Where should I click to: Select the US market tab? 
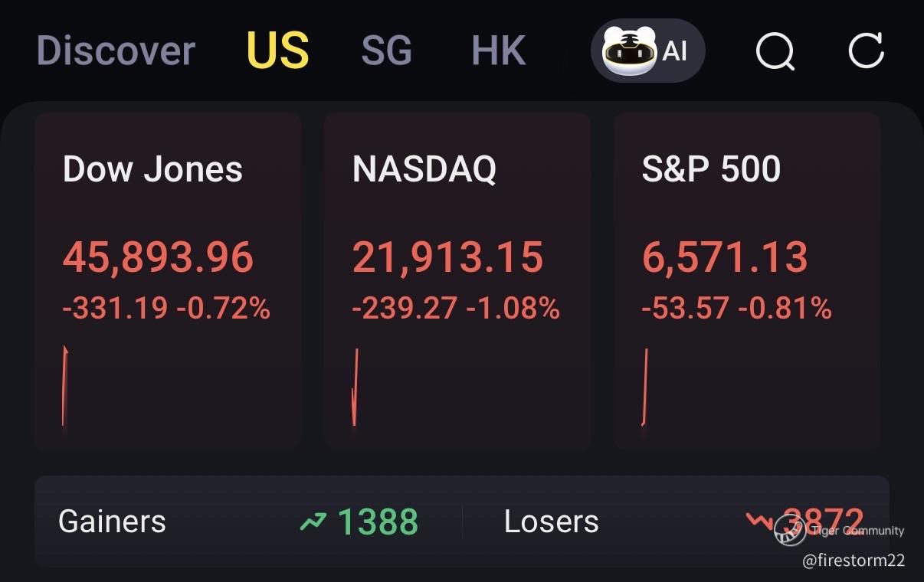click(x=277, y=51)
